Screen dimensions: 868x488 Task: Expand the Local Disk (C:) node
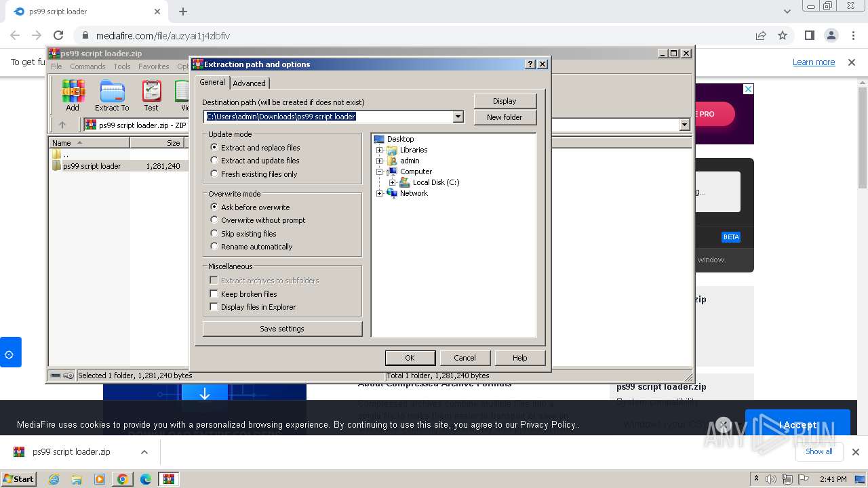[393, 182]
